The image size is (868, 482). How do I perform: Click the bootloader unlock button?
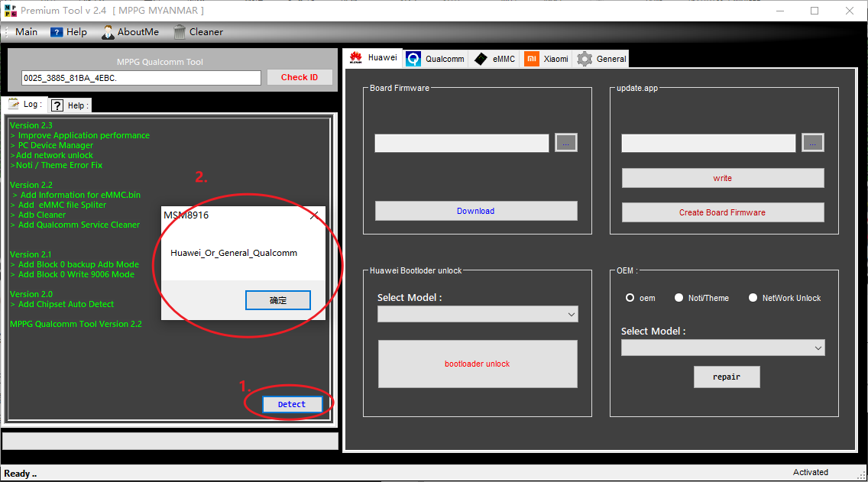point(478,364)
